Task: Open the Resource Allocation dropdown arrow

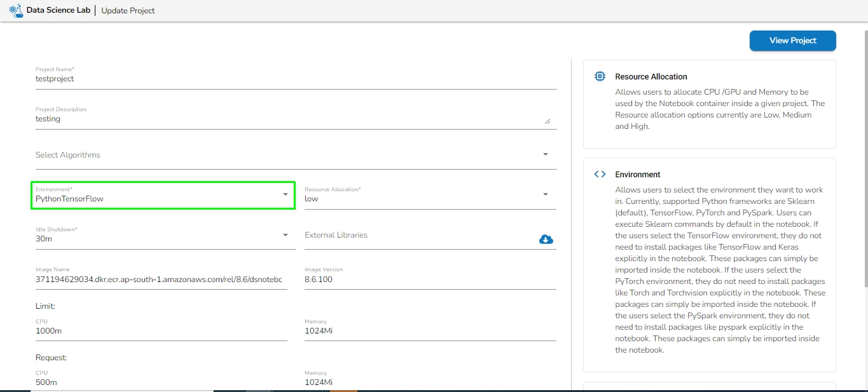Action: [x=546, y=194]
